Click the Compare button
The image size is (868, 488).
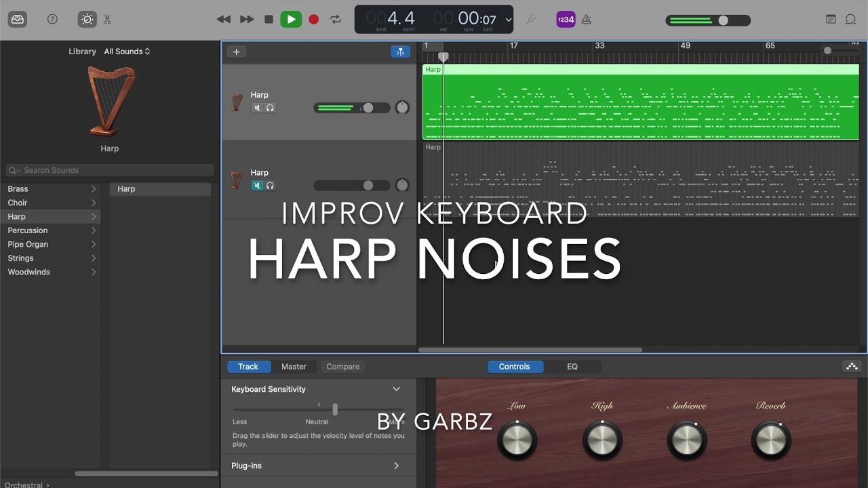(343, 367)
